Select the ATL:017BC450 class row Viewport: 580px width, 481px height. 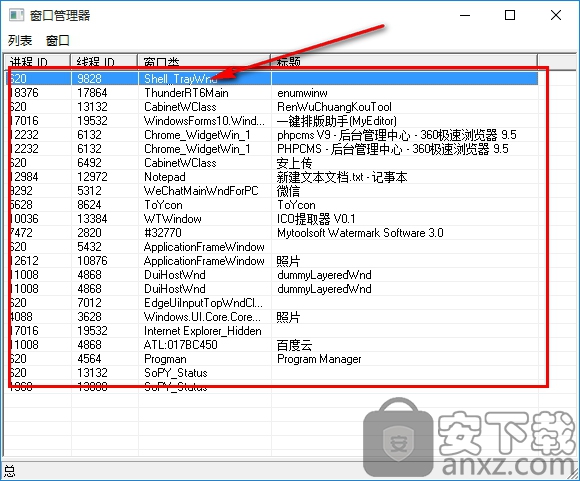coord(272,345)
